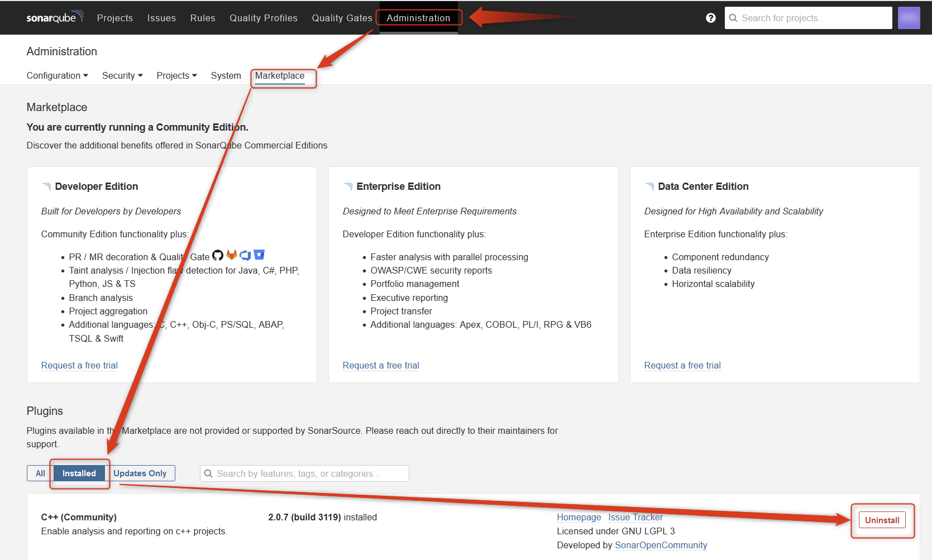The width and height of the screenshot is (932, 560).
Task: Click the SonarQube logo
Action: [x=54, y=17]
